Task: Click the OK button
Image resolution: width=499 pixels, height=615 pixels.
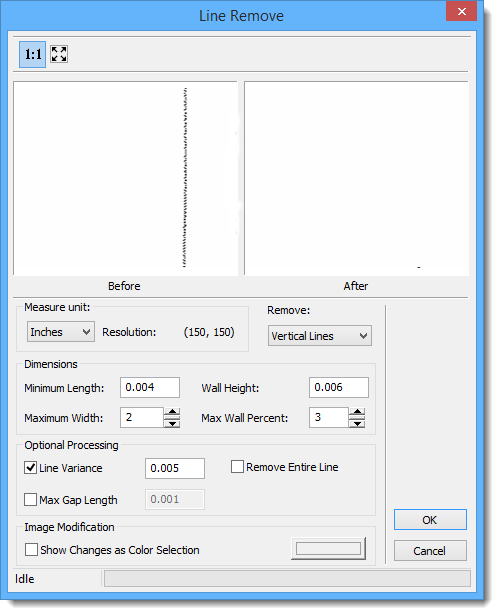Action: point(430,520)
